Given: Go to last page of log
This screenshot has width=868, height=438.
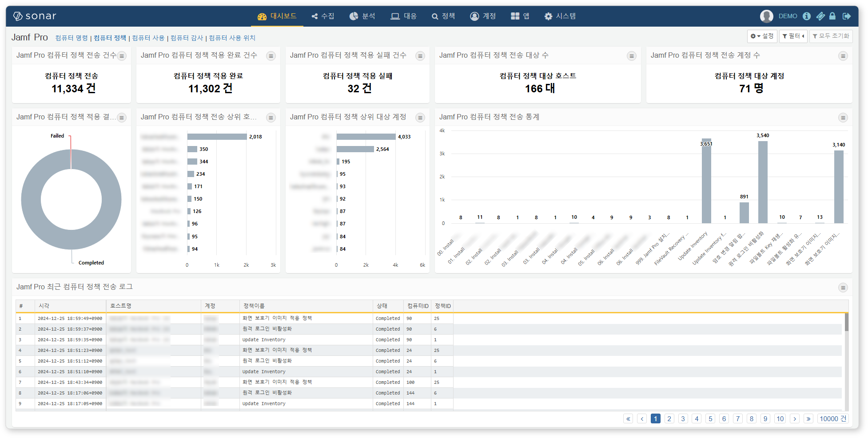Looking at the screenshot, I should click(808, 419).
